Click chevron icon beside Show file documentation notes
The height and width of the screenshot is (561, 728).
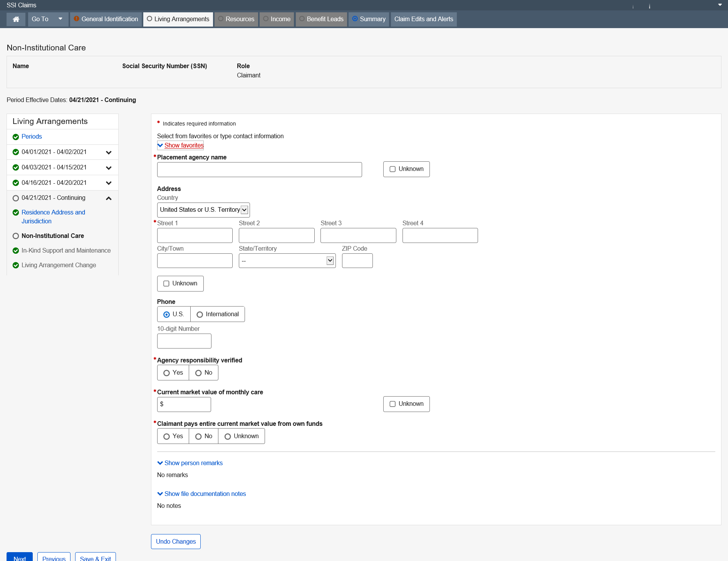160,494
